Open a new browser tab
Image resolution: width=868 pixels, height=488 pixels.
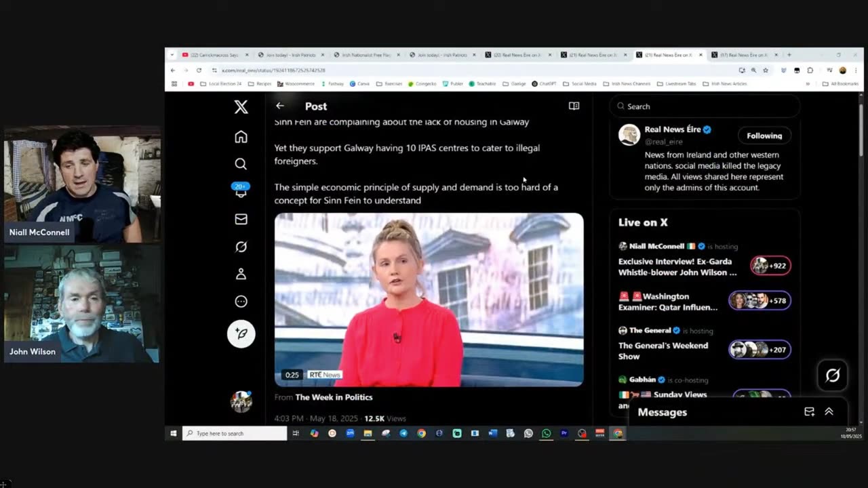tap(789, 55)
